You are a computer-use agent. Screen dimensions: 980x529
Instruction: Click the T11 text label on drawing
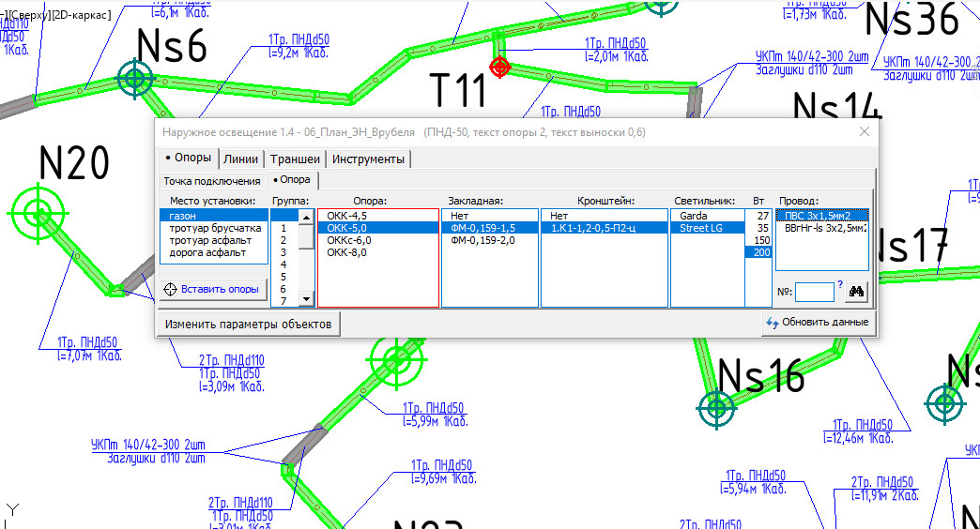[x=458, y=89]
